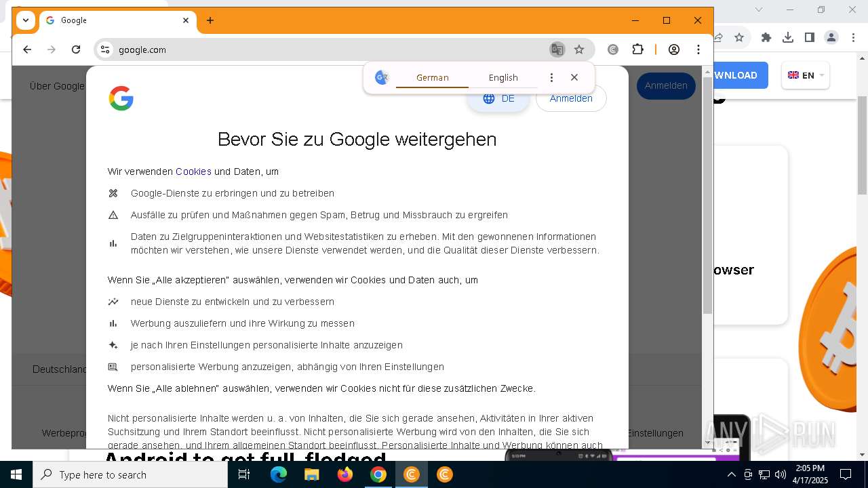Open site information icon beside google.com

[x=104, y=49]
